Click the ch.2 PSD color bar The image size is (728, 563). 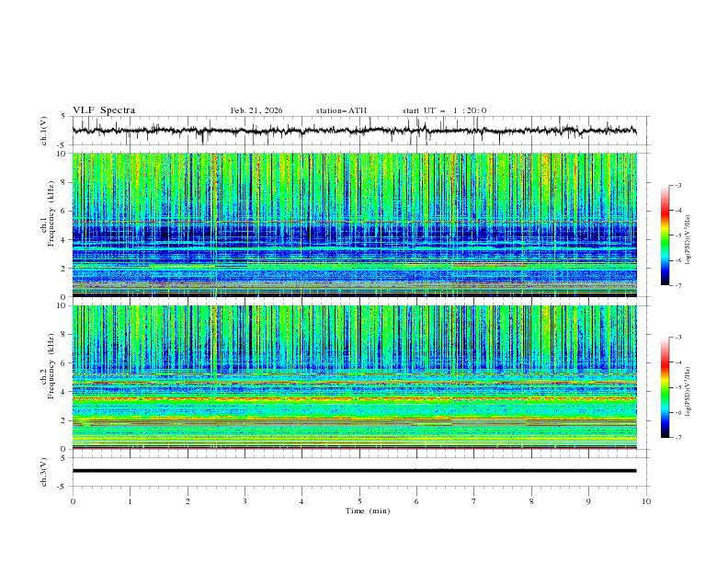click(x=665, y=387)
